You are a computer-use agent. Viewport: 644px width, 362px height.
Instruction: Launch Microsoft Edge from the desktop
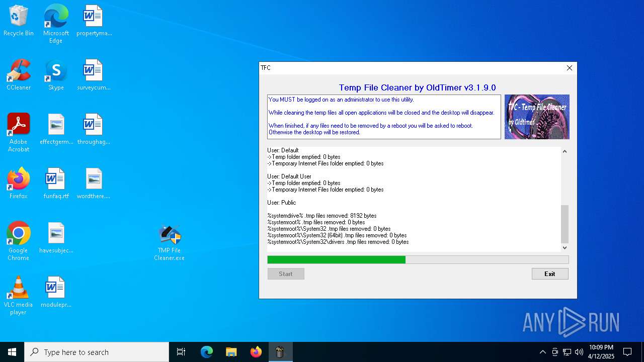(56, 24)
